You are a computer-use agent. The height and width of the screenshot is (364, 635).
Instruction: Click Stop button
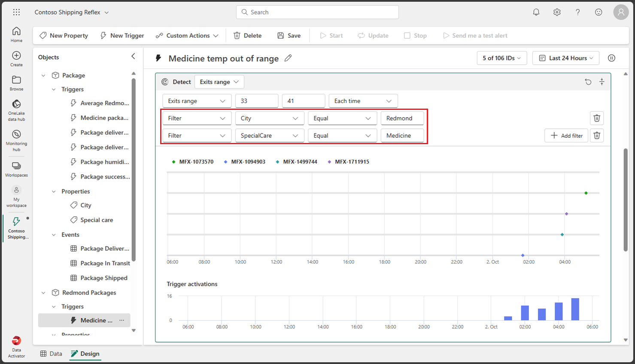click(x=415, y=36)
